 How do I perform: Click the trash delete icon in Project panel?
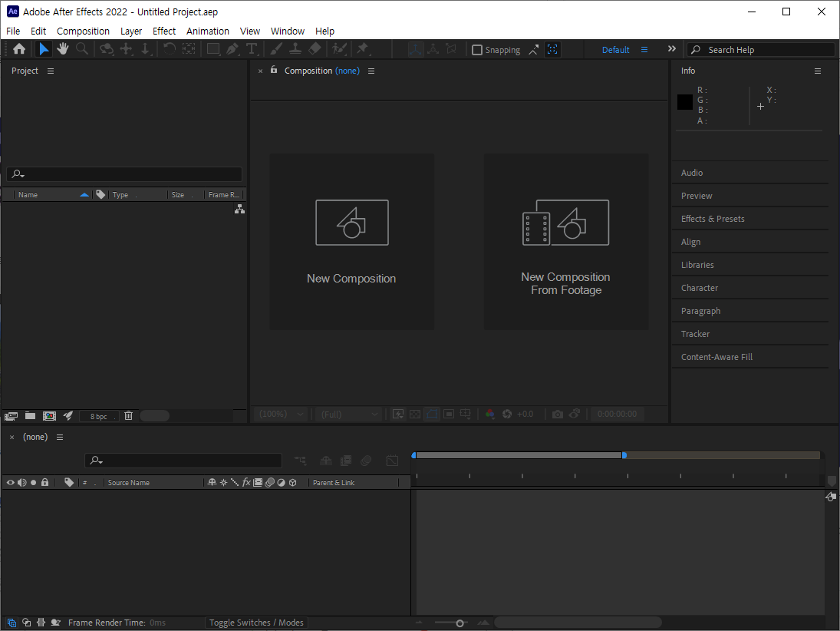click(129, 415)
